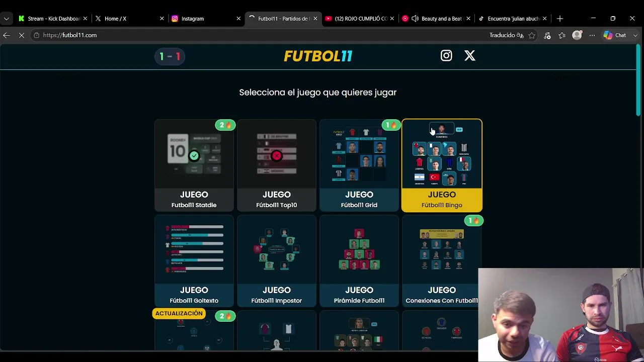Open a new browser tab
The height and width of the screenshot is (362, 644).
[x=560, y=19]
